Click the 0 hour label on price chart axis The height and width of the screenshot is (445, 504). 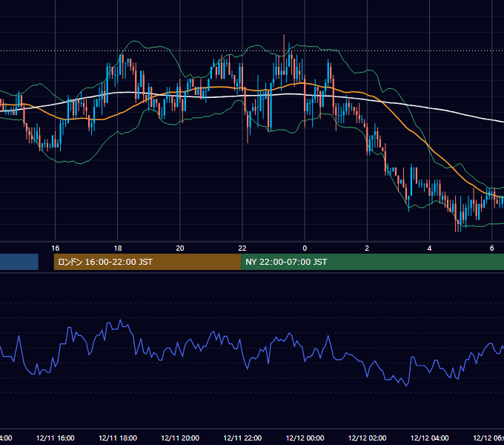coord(305,248)
